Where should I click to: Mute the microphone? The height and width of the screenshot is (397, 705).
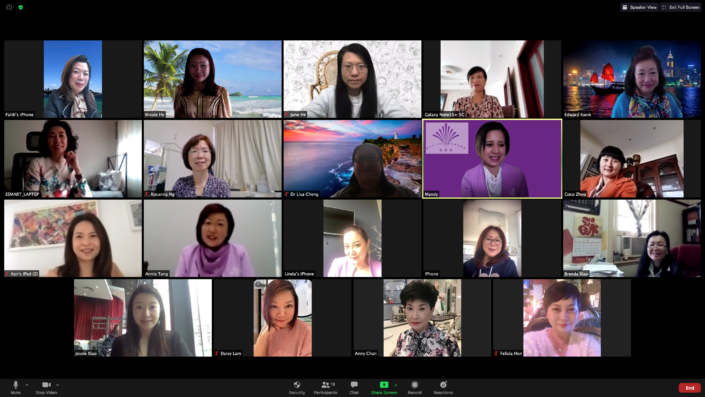[15, 387]
